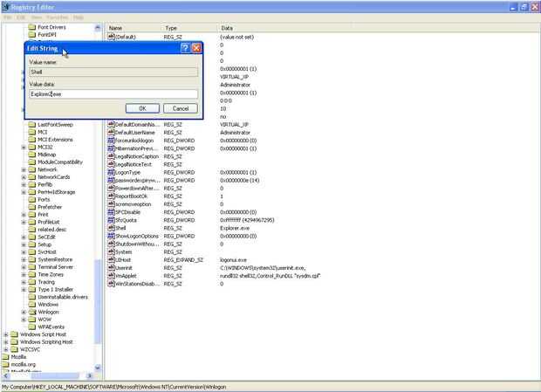Expand the NetworkCards key

tap(24, 177)
